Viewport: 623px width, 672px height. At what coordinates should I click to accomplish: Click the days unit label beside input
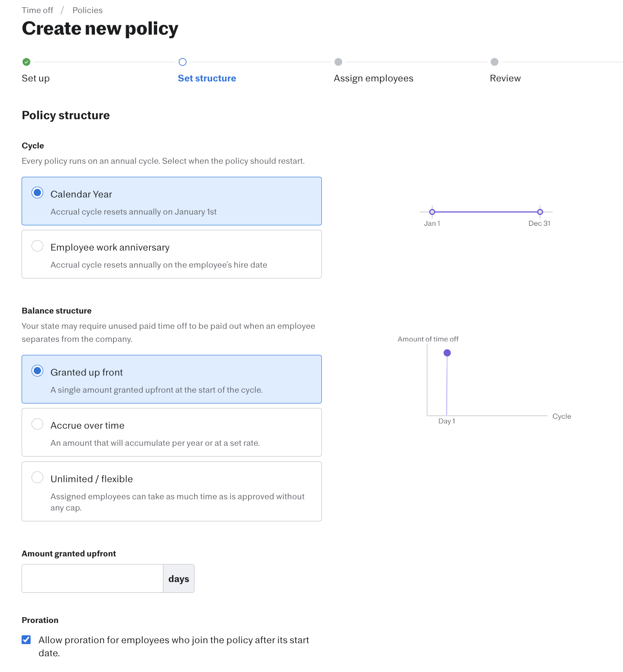point(179,579)
